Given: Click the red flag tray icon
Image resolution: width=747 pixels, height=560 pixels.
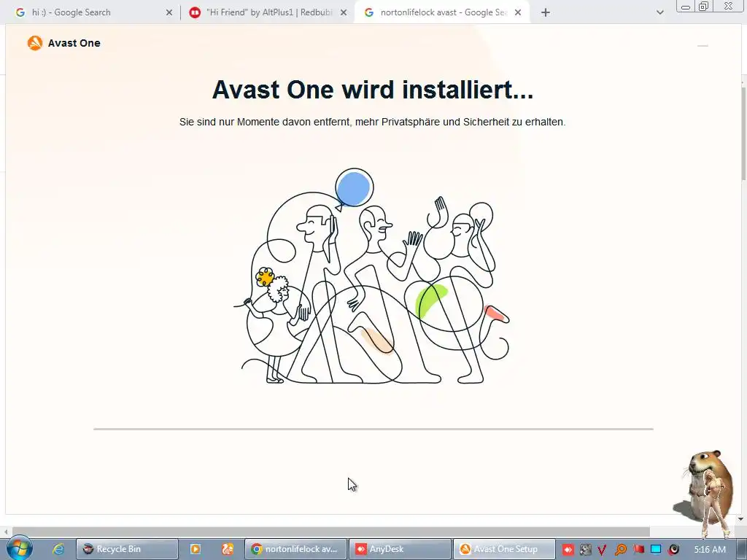Looking at the screenshot, I should [638, 550].
